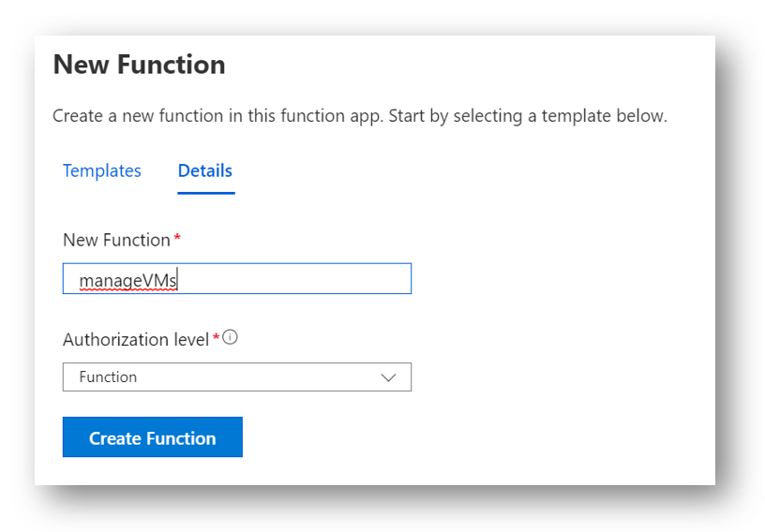Image resolution: width=765 pixels, height=532 pixels.
Task: Select the 'Function' value in the dropdown
Action: (108, 377)
